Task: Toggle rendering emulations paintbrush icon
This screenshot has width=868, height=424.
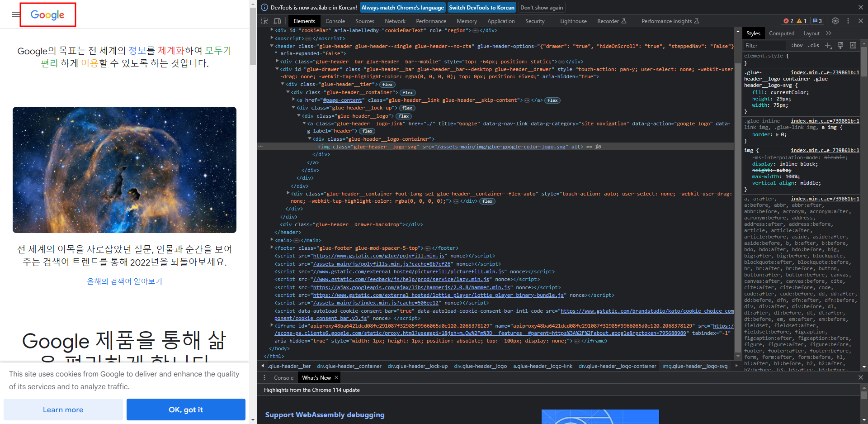Action: tap(840, 45)
